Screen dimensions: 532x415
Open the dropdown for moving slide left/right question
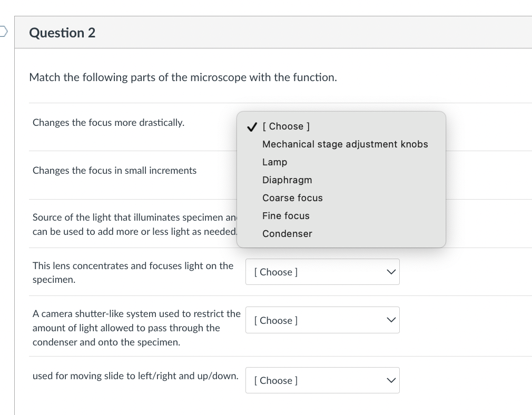(x=322, y=380)
